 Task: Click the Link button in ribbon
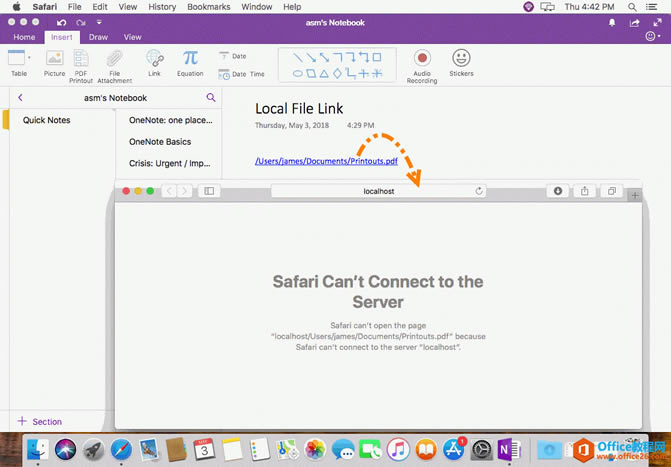coord(154,63)
